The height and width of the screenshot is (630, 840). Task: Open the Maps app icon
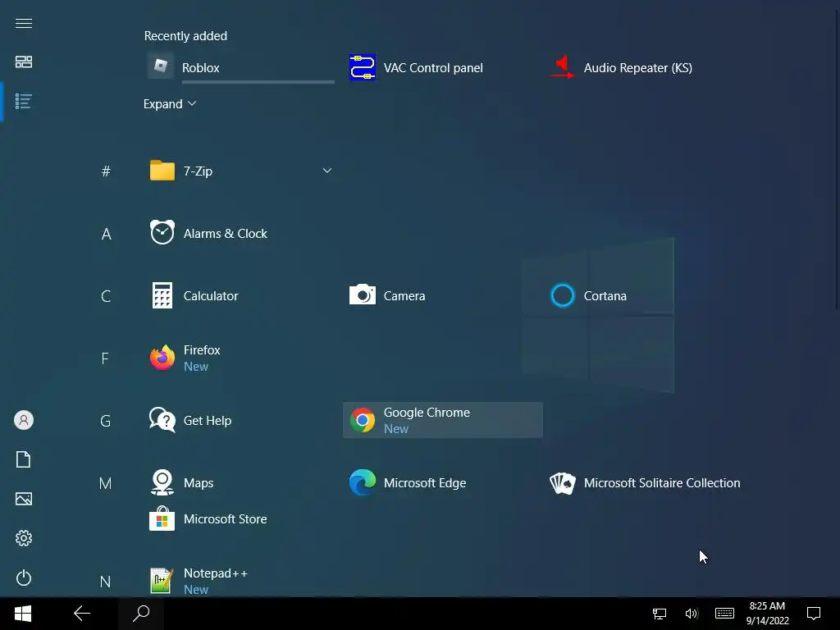click(x=162, y=482)
